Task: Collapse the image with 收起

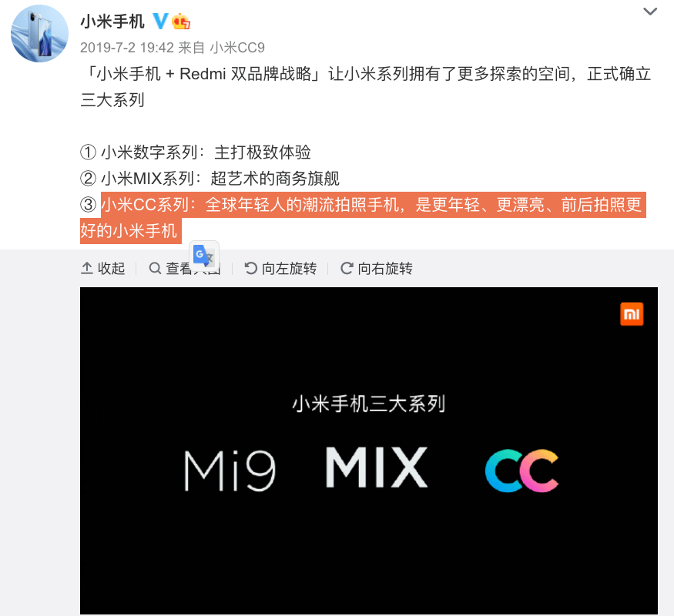Action: [102, 269]
